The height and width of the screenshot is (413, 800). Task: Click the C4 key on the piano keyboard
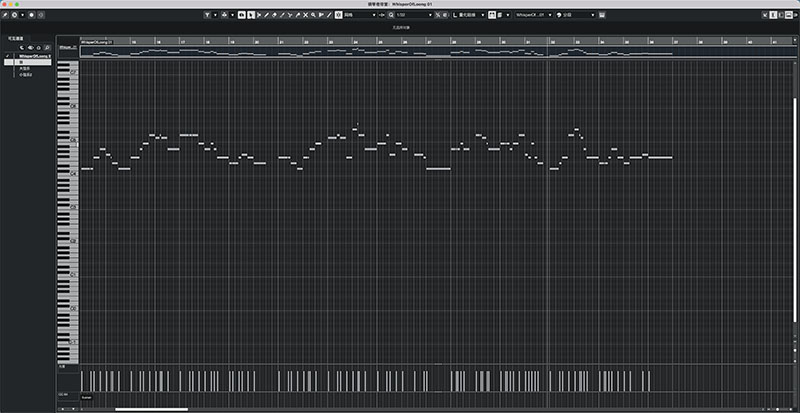pyautogui.click(x=68, y=174)
